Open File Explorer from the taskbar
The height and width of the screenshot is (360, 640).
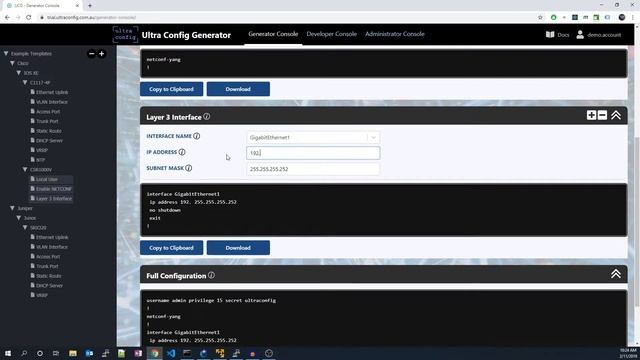73,353
